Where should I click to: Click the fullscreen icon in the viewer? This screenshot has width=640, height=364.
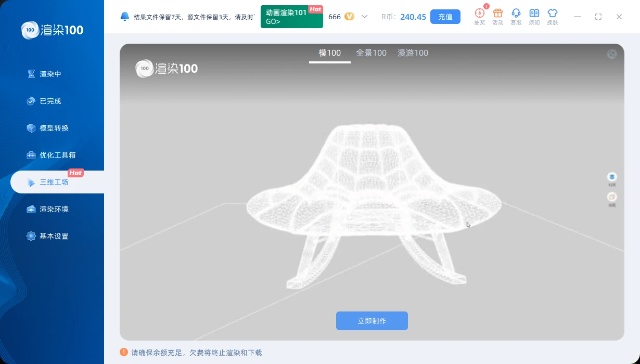[612, 54]
